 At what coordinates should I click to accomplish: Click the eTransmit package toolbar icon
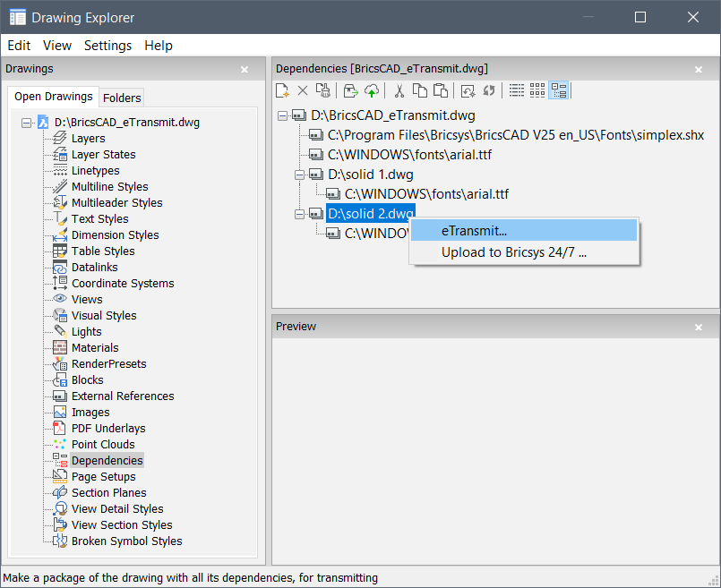click(350, 90)
